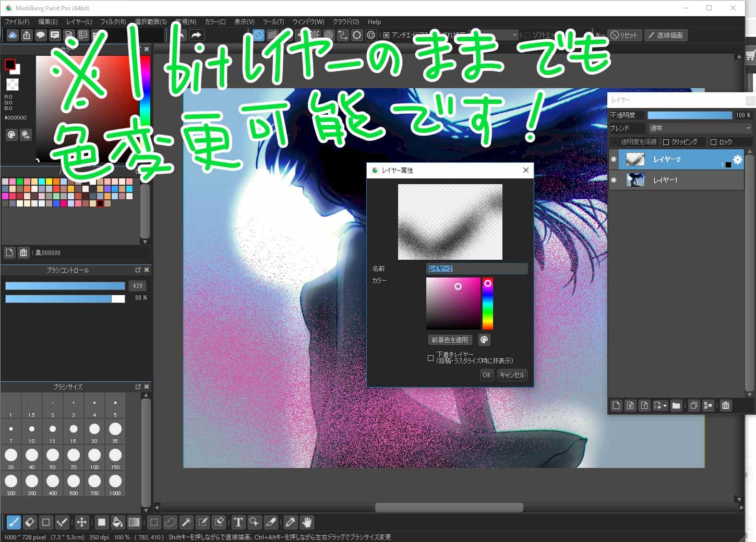Turn off snap (snap off icon)
The width and height of the screenshot is (756, 542).
pyautogui.click(x=258, y=35)
